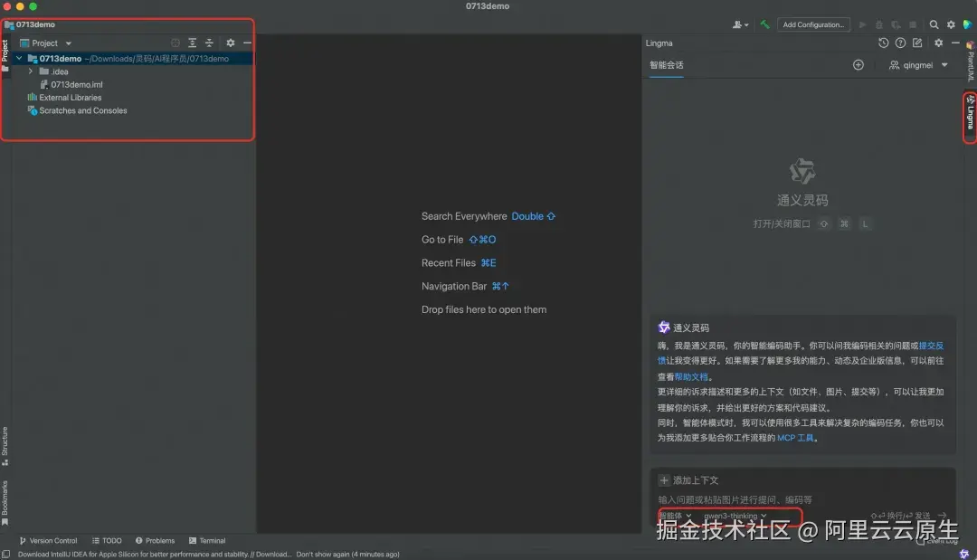Click the Lingma status bar icon bottom-right
977x560 pixels.
click(x=964, y=554)
